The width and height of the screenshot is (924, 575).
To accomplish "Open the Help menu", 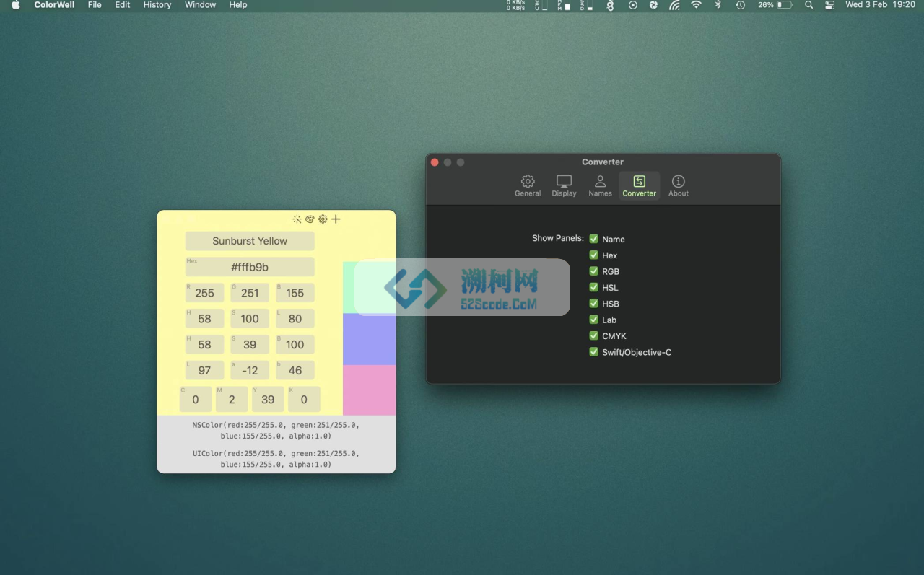I will [238, 5].
